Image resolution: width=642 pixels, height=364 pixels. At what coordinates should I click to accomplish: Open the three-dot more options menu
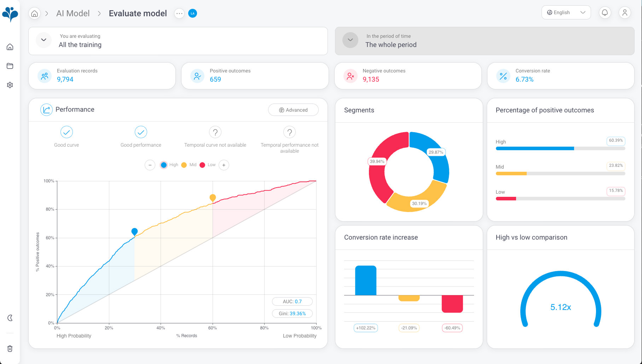179,13
